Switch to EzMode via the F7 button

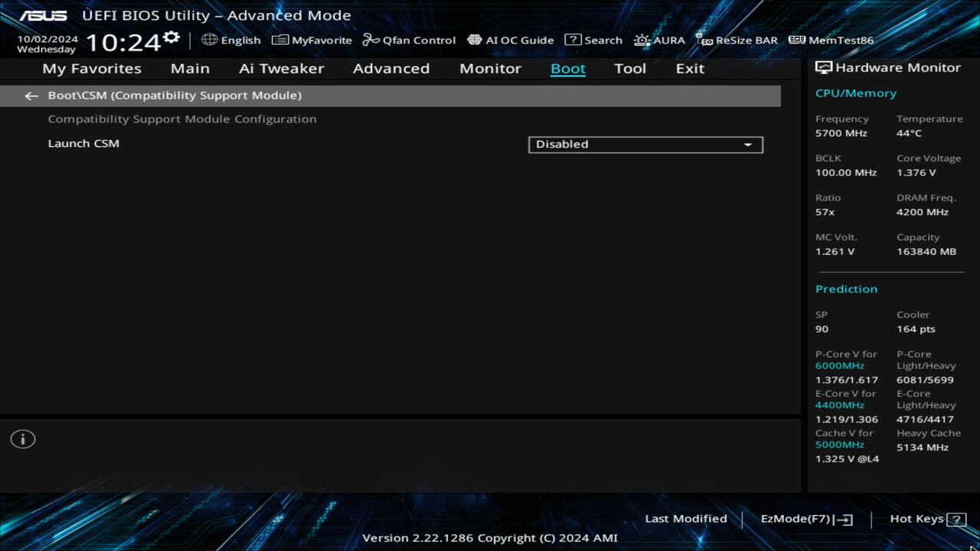tap(805, 519)
